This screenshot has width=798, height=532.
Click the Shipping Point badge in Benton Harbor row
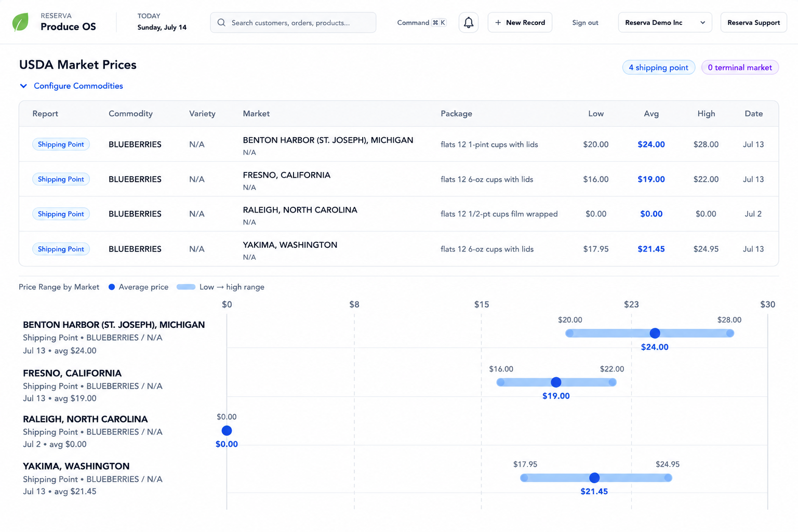point(61,144)
